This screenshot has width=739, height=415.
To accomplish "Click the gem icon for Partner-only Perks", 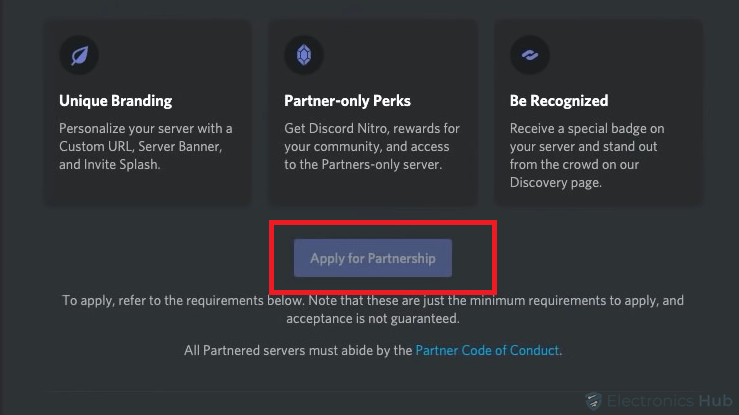I will [x=304, y=55].
